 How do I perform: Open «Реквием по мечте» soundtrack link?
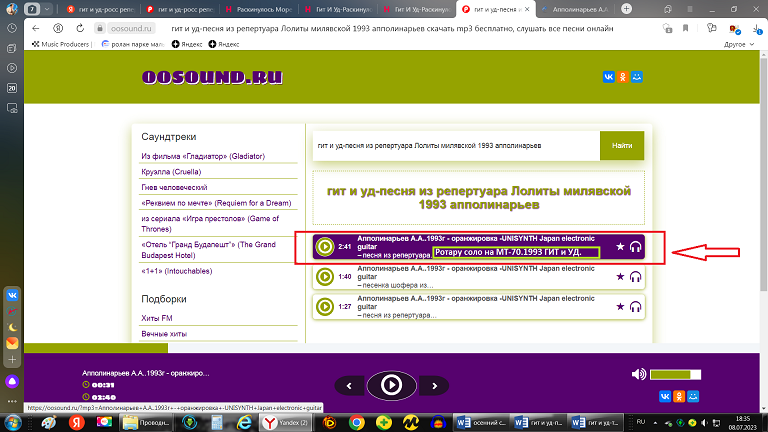tap(216, 203)
